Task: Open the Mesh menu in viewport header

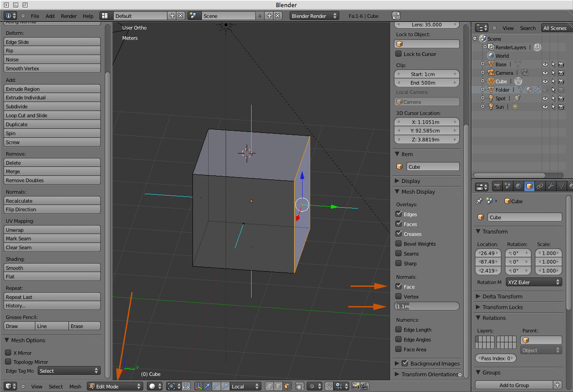Action: coord(75,387)
